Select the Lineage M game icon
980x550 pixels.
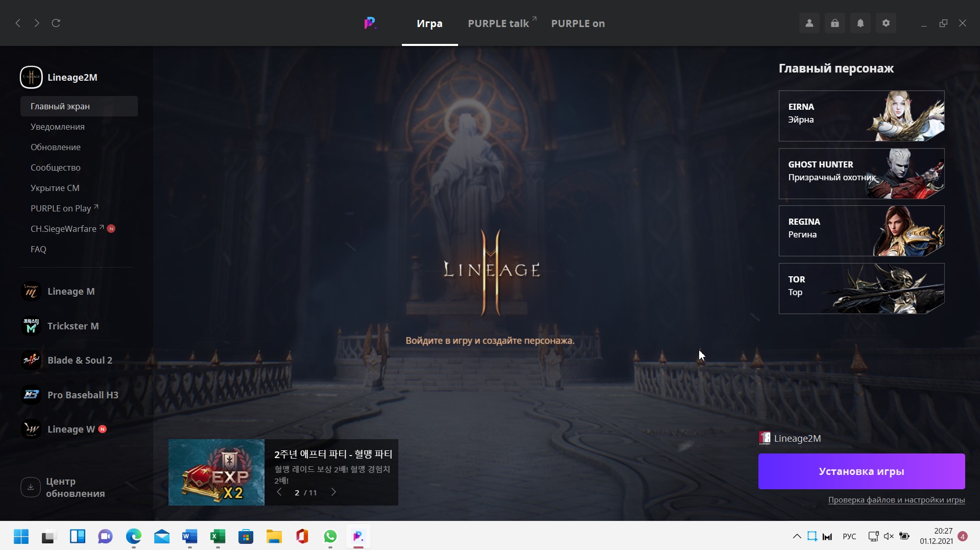click(x=31, y=291)
